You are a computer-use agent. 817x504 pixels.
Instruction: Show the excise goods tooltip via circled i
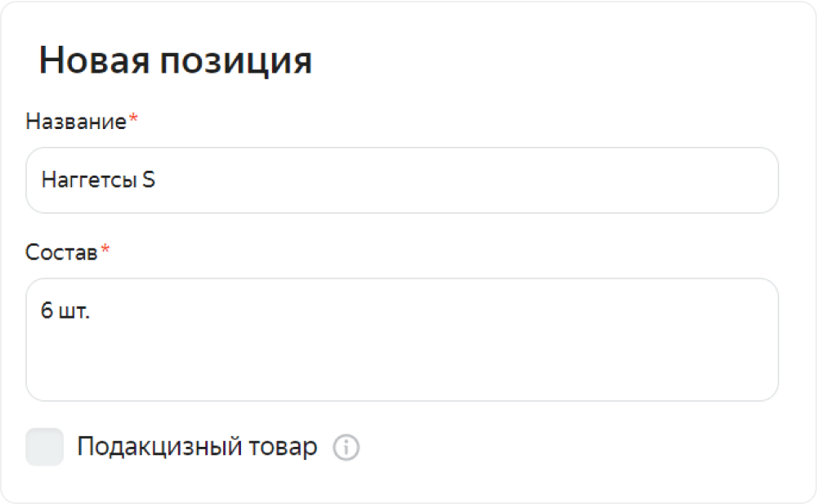[x=346, y=448]
